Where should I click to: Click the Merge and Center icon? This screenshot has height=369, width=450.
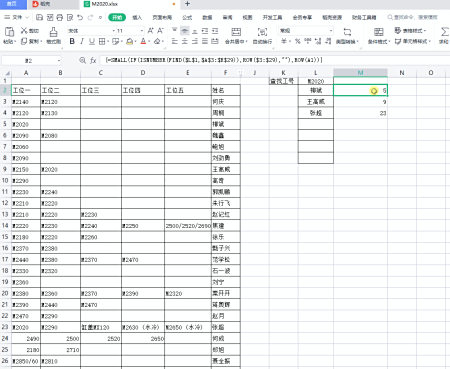pos(236,32)
